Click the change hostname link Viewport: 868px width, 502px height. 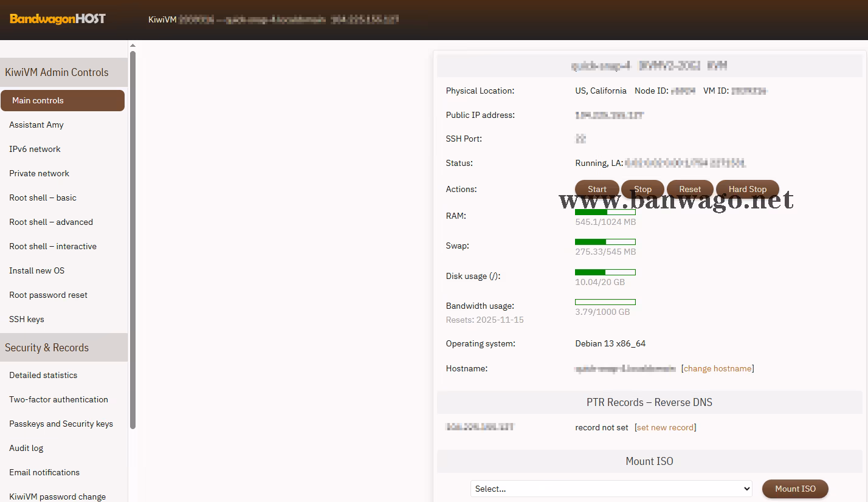coord(717,368)
